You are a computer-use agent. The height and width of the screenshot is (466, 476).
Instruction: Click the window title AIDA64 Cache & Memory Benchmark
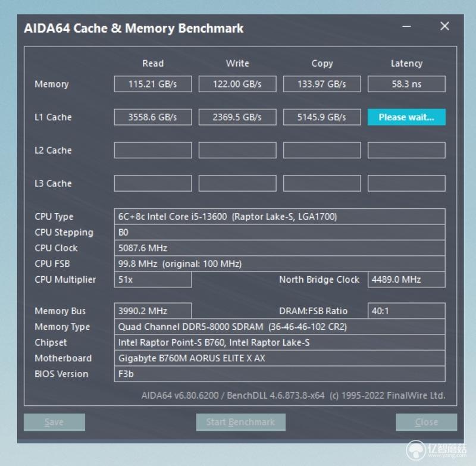point(133,28)
